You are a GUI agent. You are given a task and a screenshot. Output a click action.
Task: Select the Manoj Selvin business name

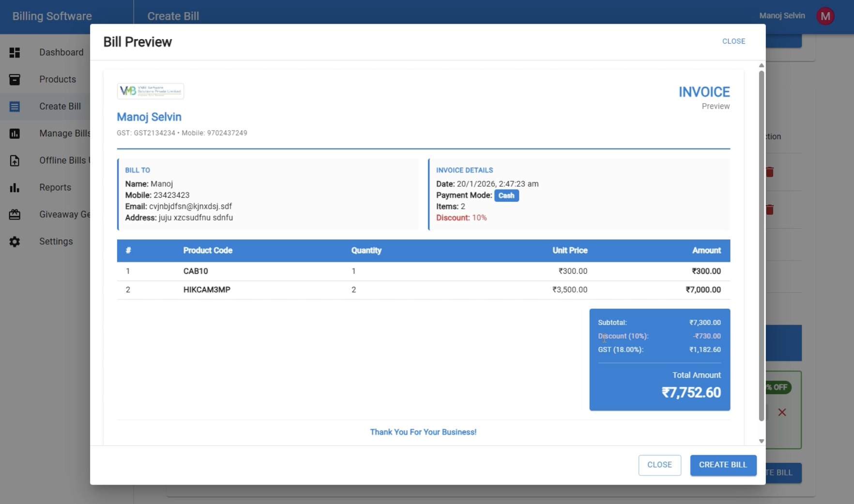point(149,117)
